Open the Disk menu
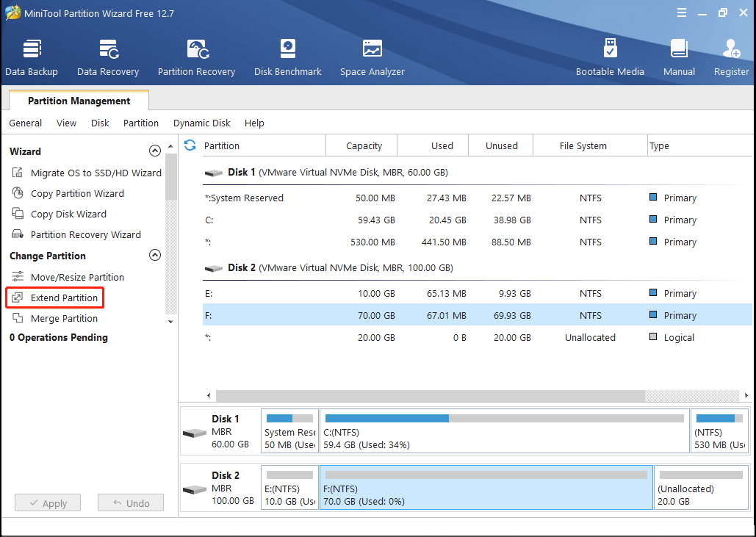756x537 pixels. pos(100,123)
